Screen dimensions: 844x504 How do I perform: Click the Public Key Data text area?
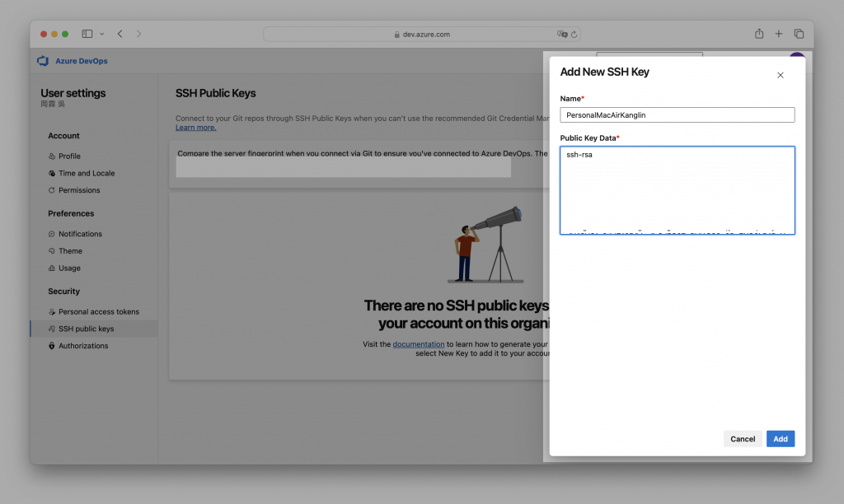coord(678,190)
